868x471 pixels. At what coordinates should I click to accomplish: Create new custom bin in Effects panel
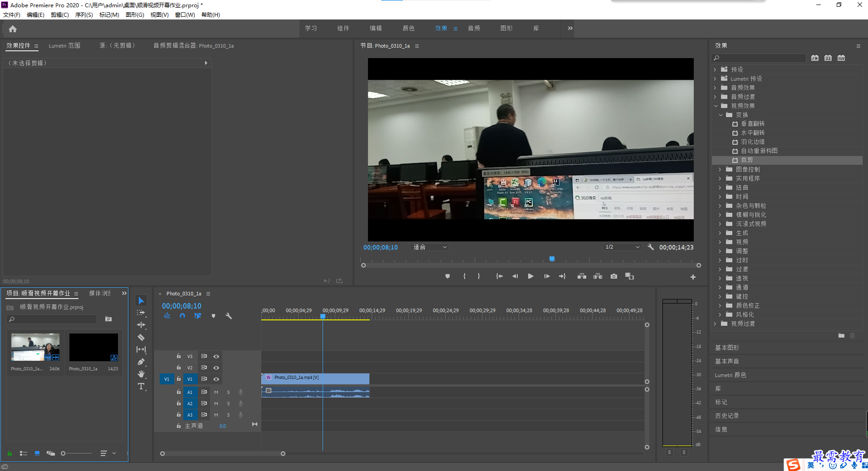point(841,336)
